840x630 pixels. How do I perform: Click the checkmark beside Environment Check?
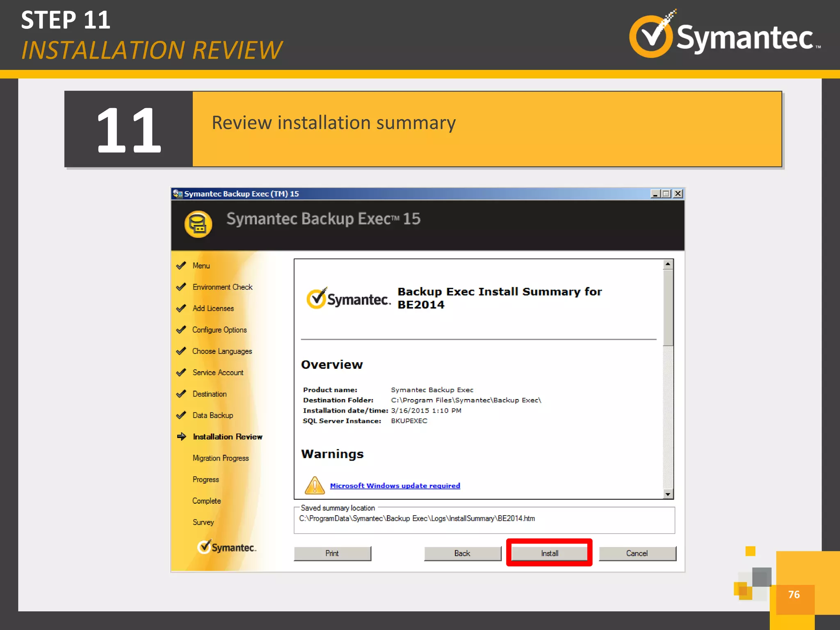tap(181, 287)
